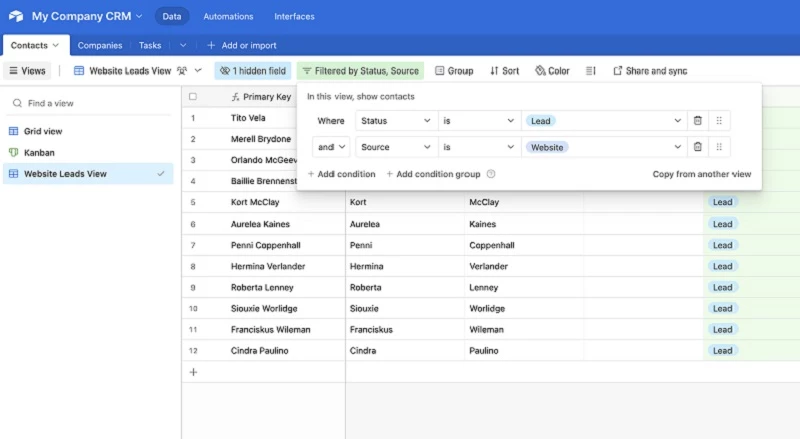Click the Roberta Lenney primary key cell
This screenshot has width=800, height=439.
(264, 287)
